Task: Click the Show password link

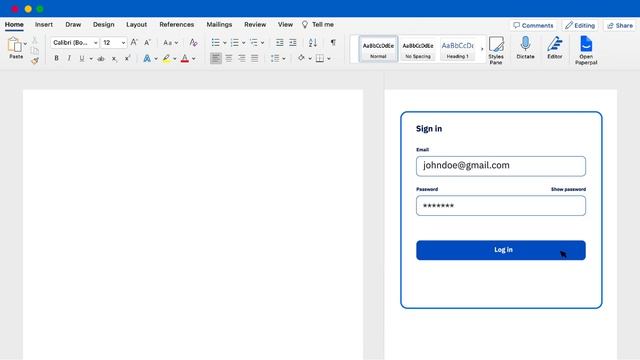Action: pos(568,189)
